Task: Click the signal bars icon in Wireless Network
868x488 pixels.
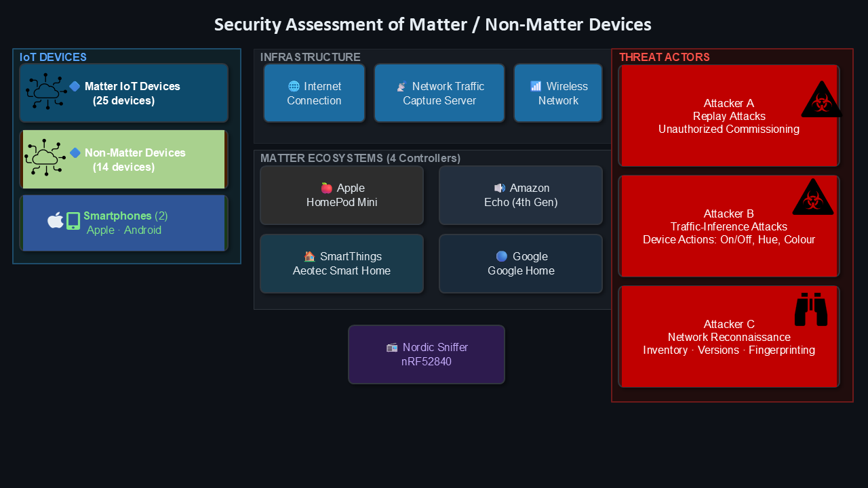Action: (x=536, y=86)
